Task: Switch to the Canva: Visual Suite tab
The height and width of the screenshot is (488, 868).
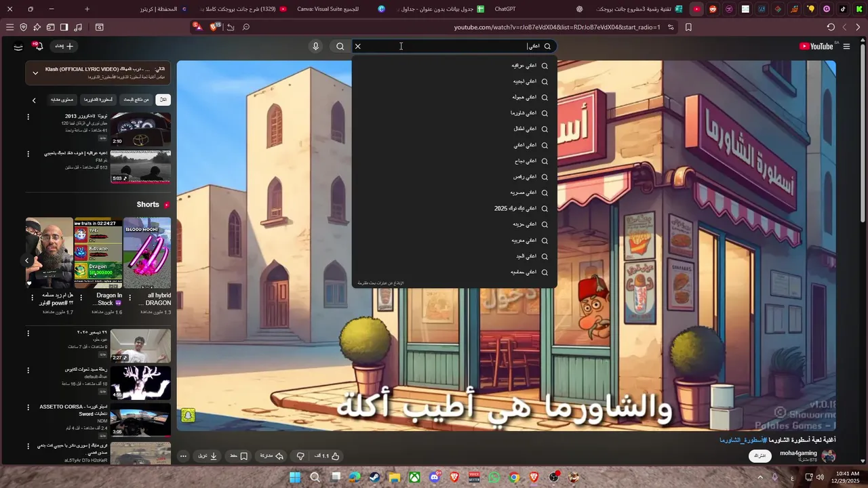Action: click(x=329, y=9)
